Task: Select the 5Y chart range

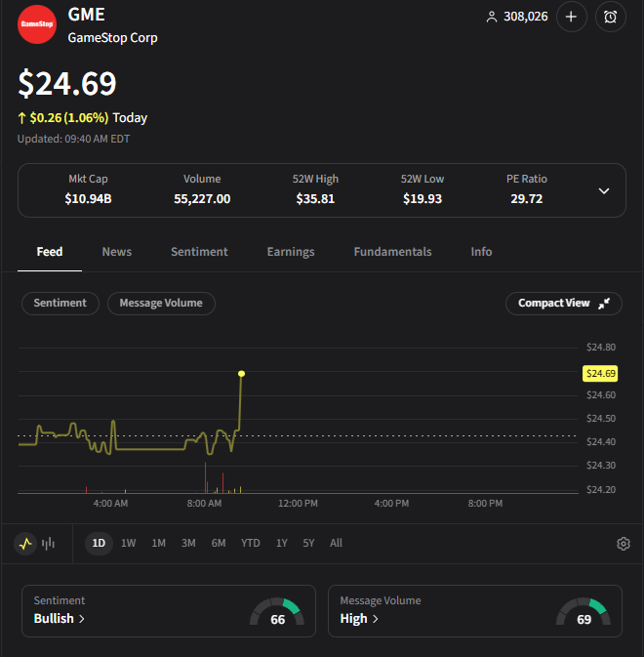Action: tap(308, 544)
